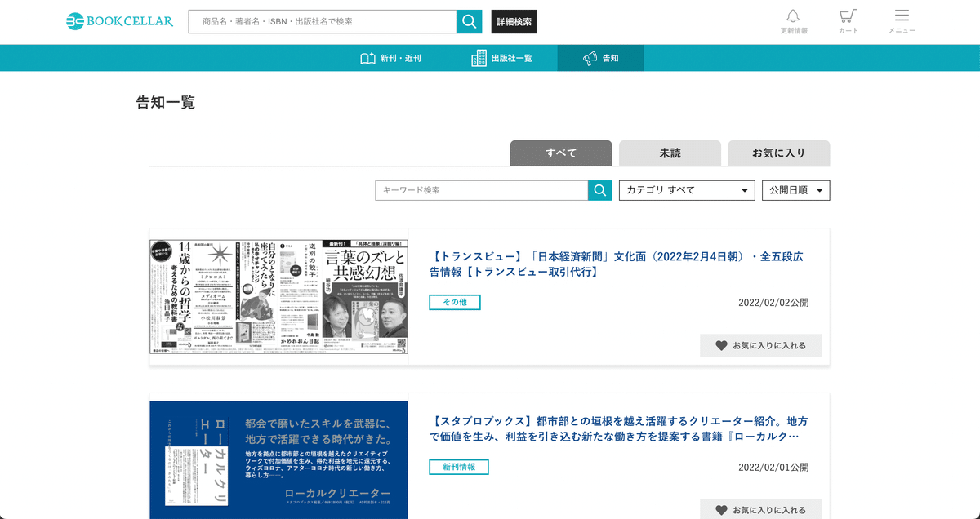
Task: Click the キーワード検索 input field
Action: click(x=480, y=189)
